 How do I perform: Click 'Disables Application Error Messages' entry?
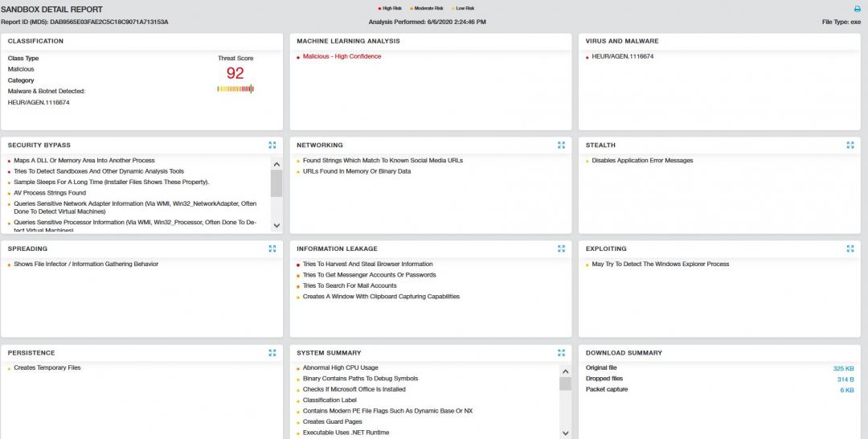(x=642, y=161)
